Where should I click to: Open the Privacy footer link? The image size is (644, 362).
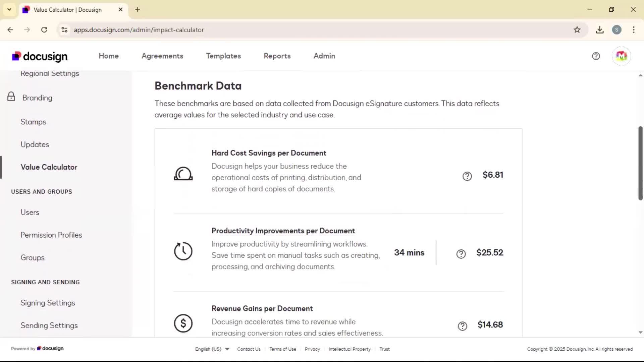pyautogui.click(x=312, y=349)
